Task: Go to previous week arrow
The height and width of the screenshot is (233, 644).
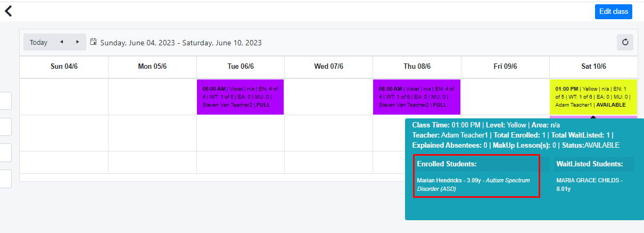Action: coord(61,42)
